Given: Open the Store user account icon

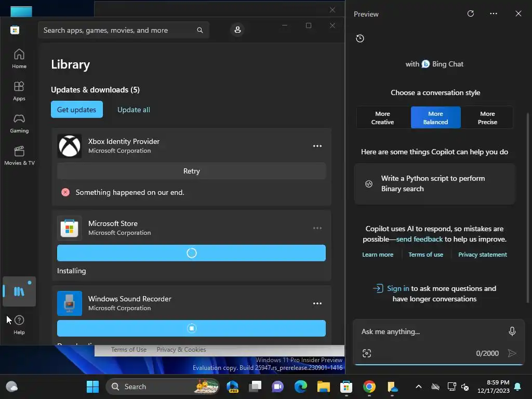Looking at the screenshot, I should coord(237,30).
